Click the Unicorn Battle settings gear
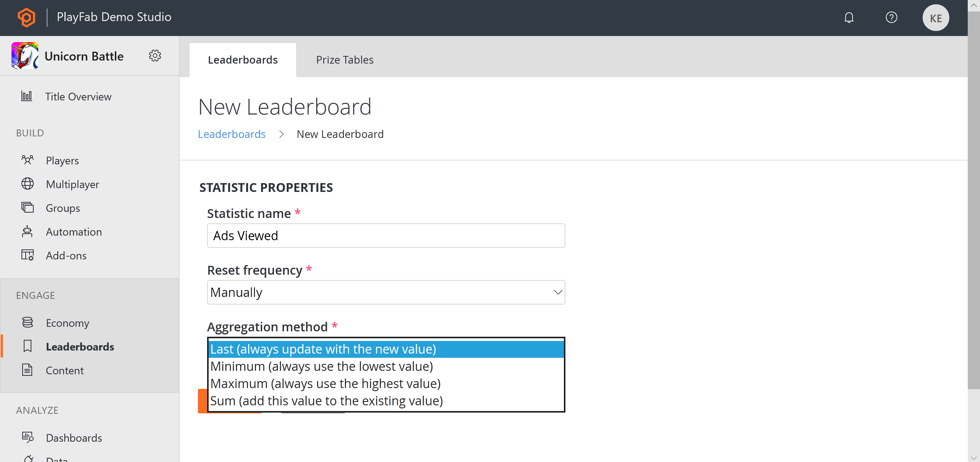 click(x=155, y=56)
